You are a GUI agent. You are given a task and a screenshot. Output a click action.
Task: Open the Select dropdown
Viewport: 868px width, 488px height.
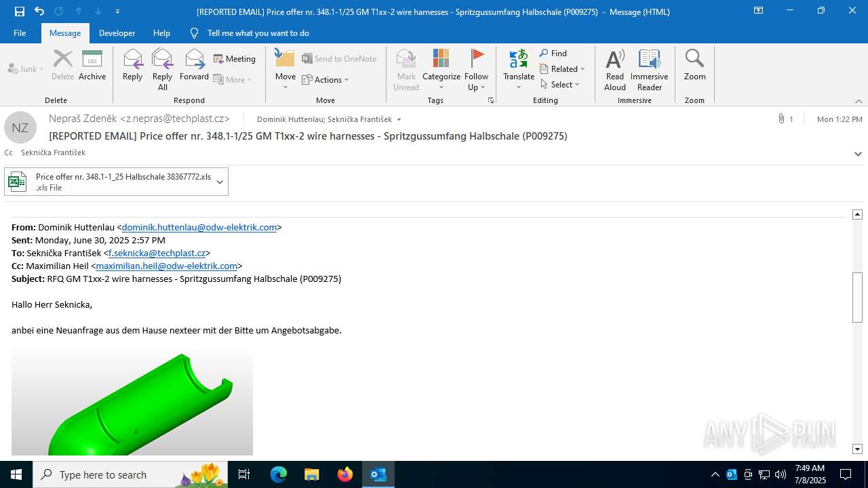[x=560, y=85]
